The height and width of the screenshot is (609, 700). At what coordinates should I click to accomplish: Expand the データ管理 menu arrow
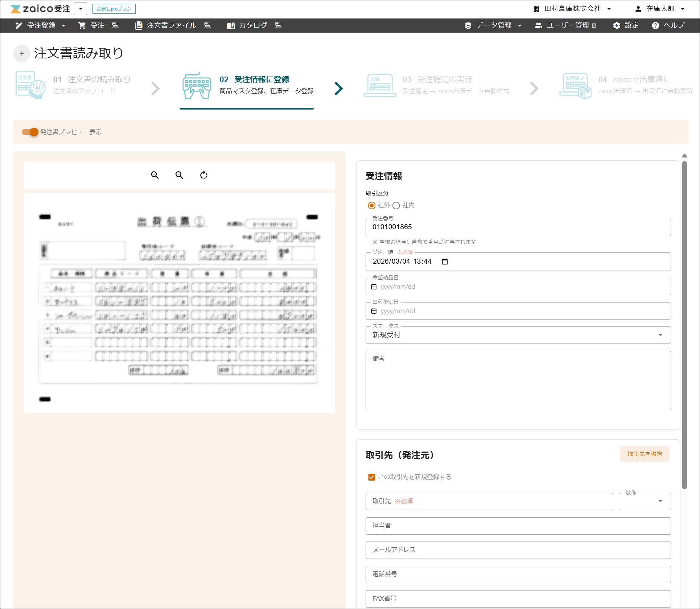click(x=520, y=25)
